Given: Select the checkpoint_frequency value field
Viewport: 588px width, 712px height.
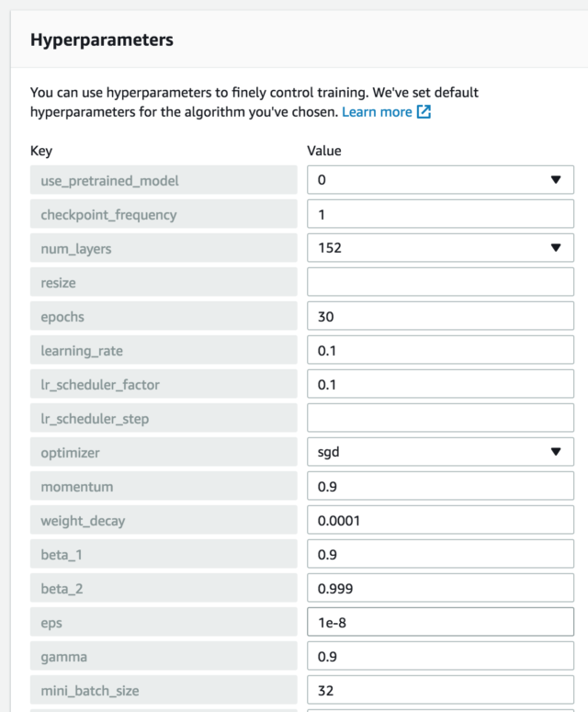Looking at the screenshot, I should [x=440, y=214].
